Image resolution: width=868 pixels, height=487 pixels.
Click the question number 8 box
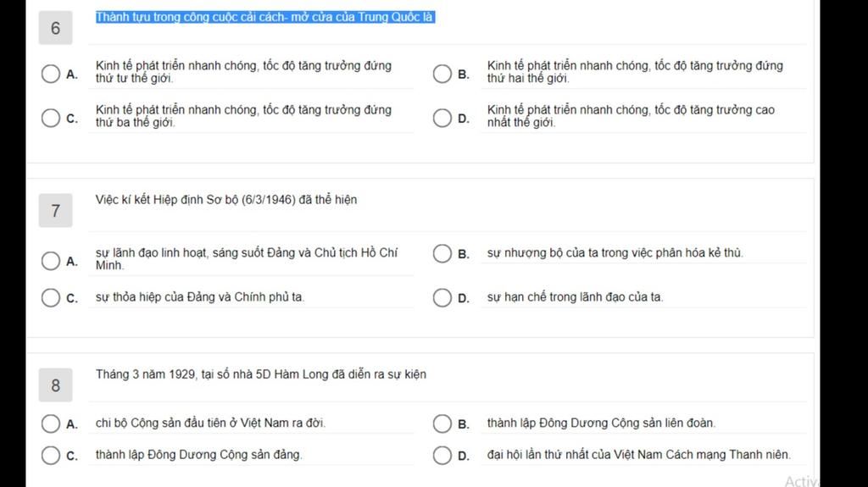(55, 385)
